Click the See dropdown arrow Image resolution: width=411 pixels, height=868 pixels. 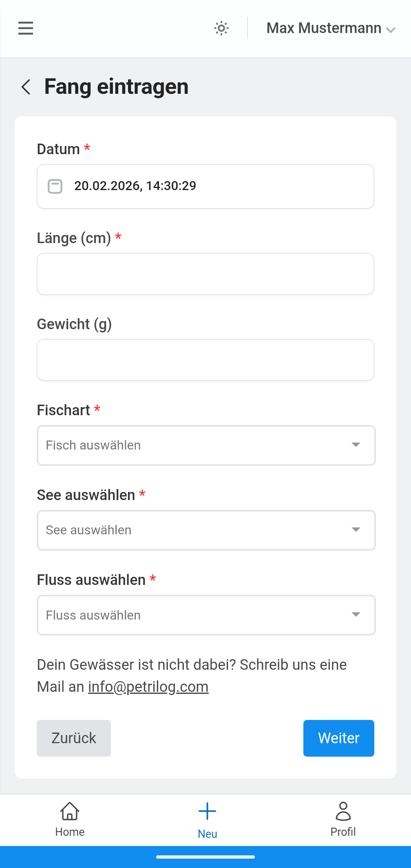pos(356,530)
